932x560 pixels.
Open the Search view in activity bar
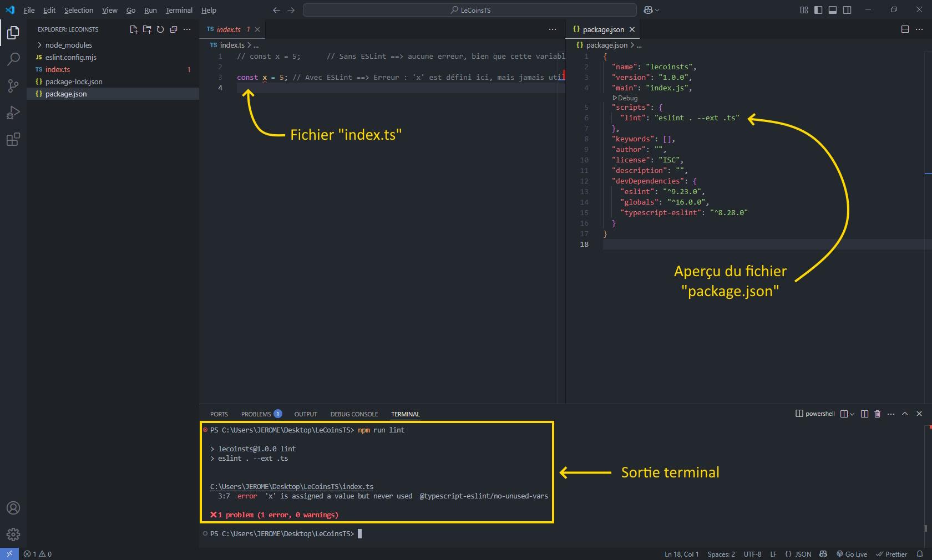tap(13, 59)
